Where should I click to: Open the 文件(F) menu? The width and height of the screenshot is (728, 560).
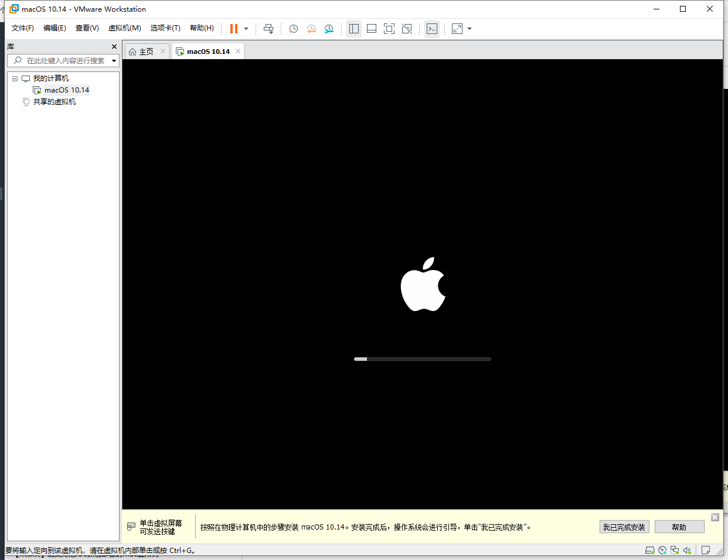click(23, 28)
